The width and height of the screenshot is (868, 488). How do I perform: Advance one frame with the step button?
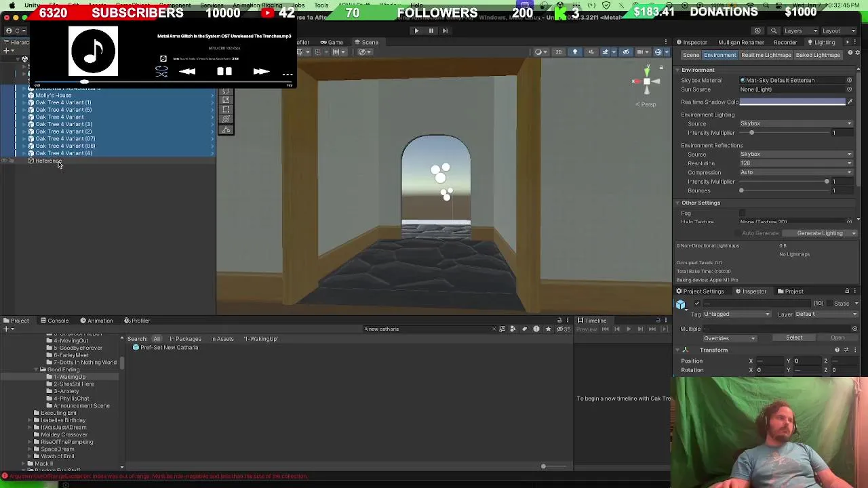pyautogui.click(x=445, y=30)
